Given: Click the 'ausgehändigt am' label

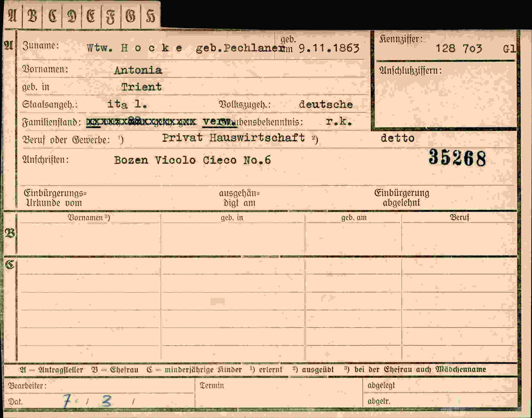Looking at the screenshot, I should tap(239, 198).
